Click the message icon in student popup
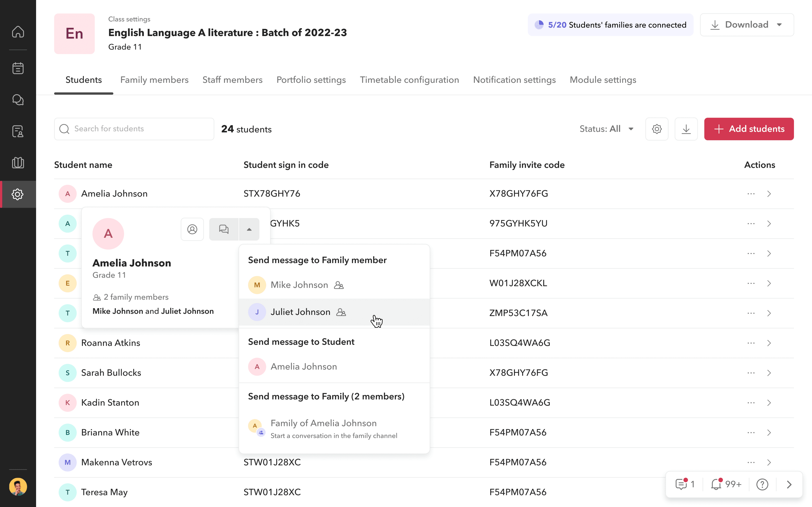Screen dimensions: 812x507 tap(224, 229)
